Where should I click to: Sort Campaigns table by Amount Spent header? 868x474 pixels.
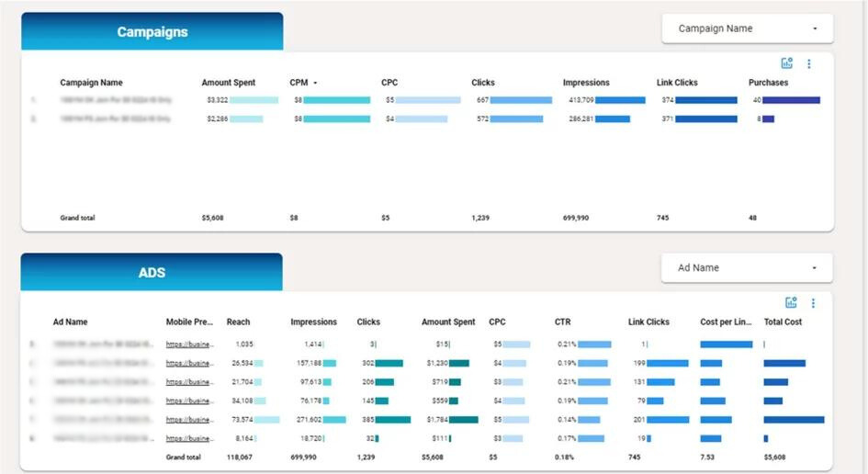229,83
